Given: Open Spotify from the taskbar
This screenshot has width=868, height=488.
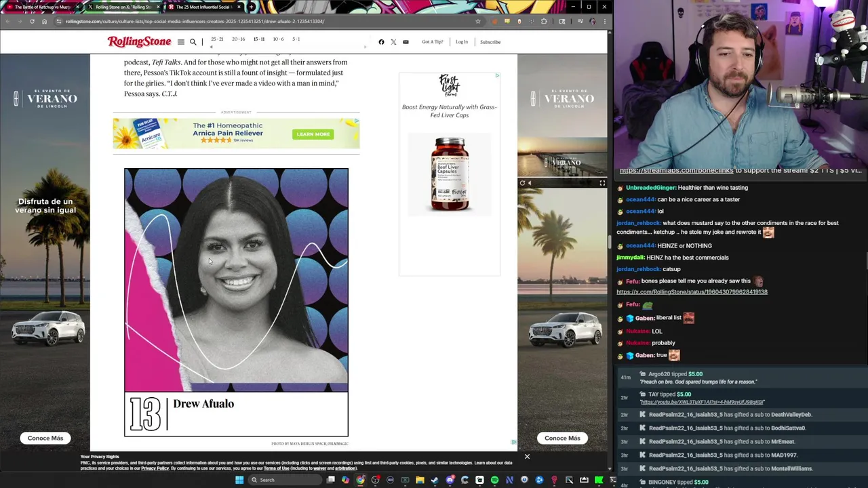Looking at the screenshot, I should click(x=494, y=480).
